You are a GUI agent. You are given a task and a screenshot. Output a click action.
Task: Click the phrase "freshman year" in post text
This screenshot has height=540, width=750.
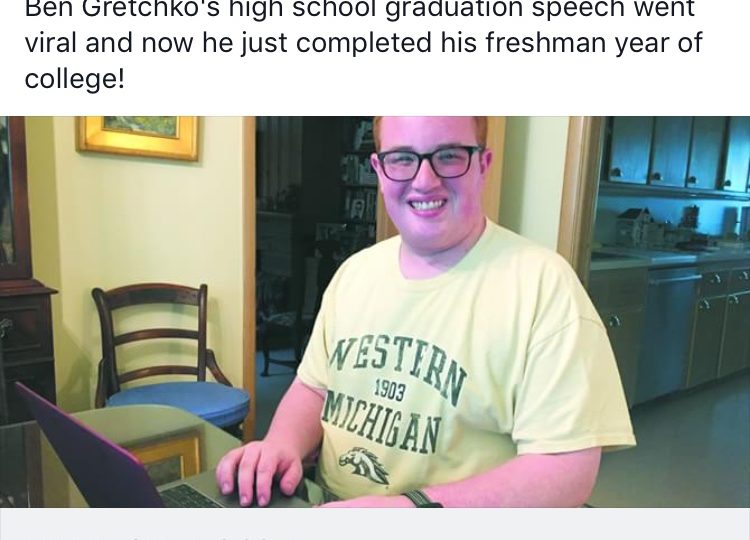click(593, 42)
